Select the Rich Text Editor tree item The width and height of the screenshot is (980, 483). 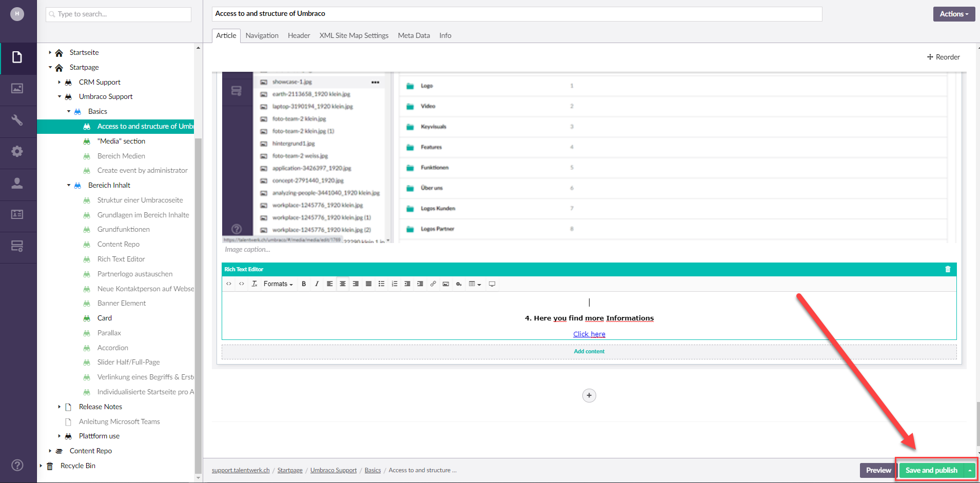(x=121, y=259)
